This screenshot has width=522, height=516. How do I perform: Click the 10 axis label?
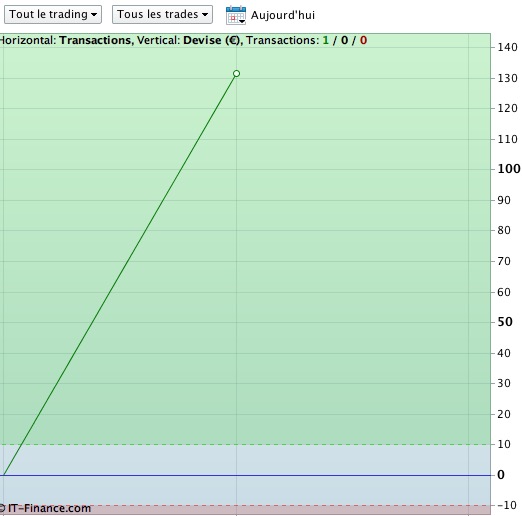click(504, 444)
